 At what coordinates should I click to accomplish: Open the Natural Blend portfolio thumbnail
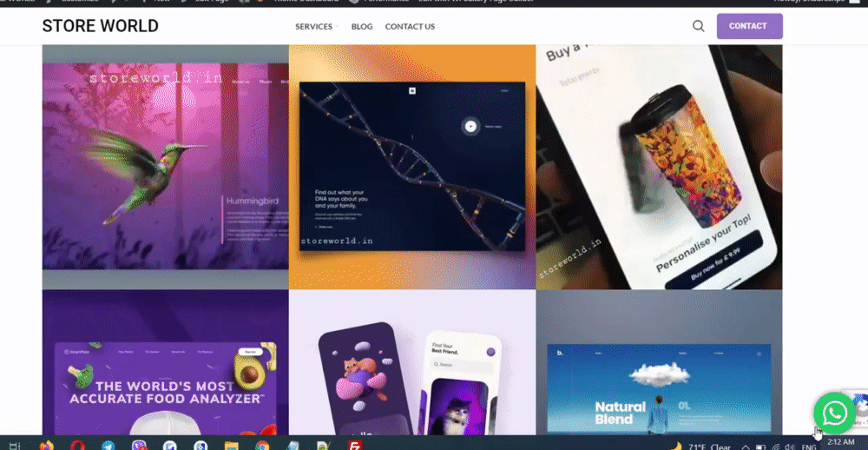[x=660, y=362]
